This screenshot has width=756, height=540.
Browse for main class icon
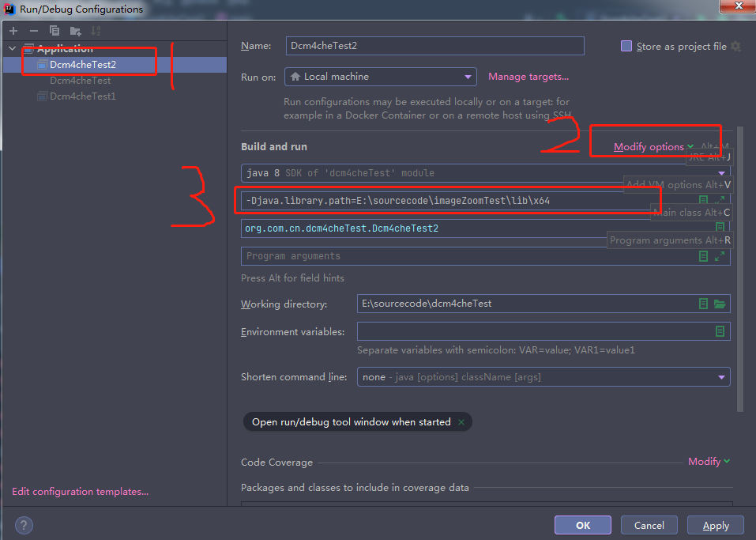(x=720, y=227)
